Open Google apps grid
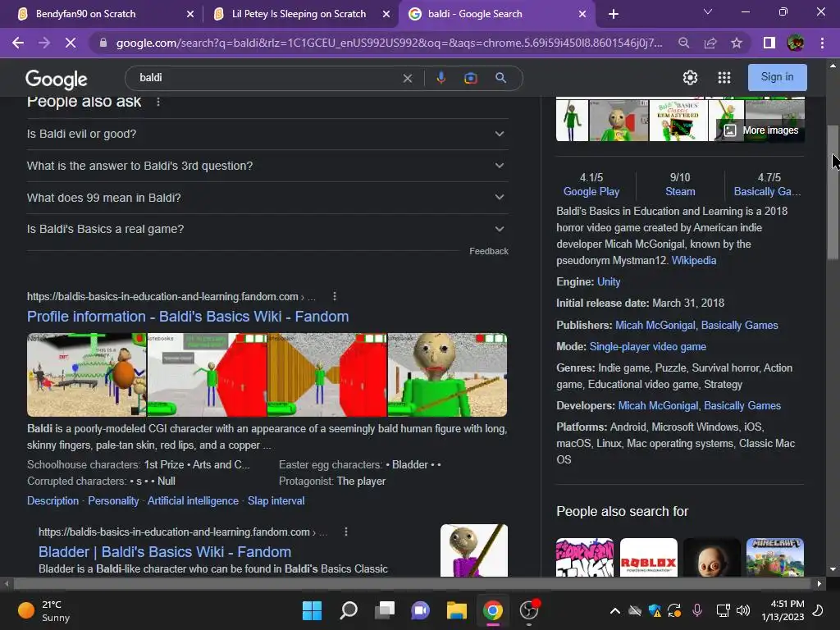This screenshot has height=630, width=840. pos(724,78)
